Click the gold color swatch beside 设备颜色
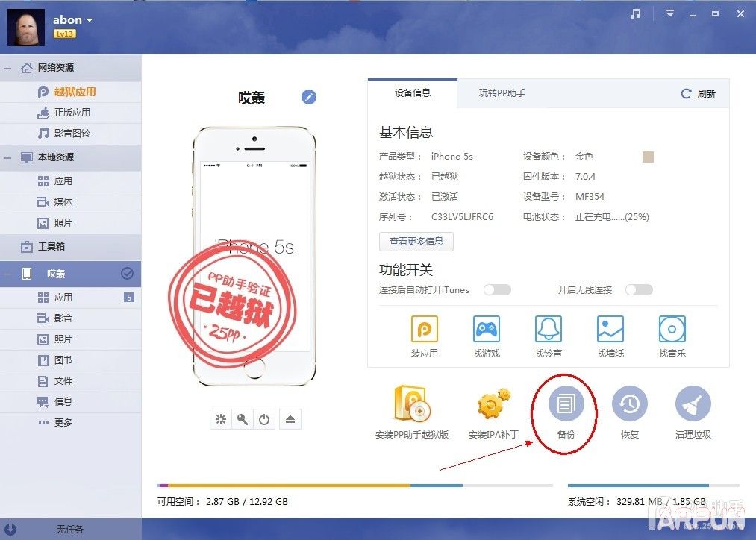The height and width of the screenshot is (540, 756). pos(647,157)
